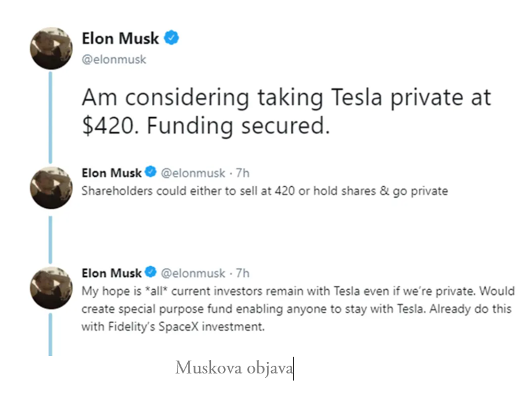The width and height of the screenshot is (532, 396).
Task: Click the thread line between the first two avatars
Action: pyautogui.click(x=51, y=117)
